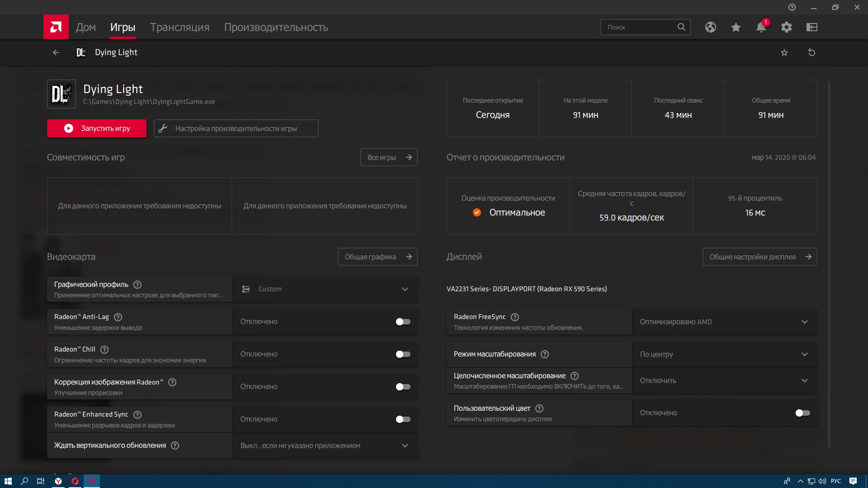Image resolution: width=868 pixels, height=488 pixels.
Task: Show help for Целочисленное масштабирование
Action: (x=575, y=376)
